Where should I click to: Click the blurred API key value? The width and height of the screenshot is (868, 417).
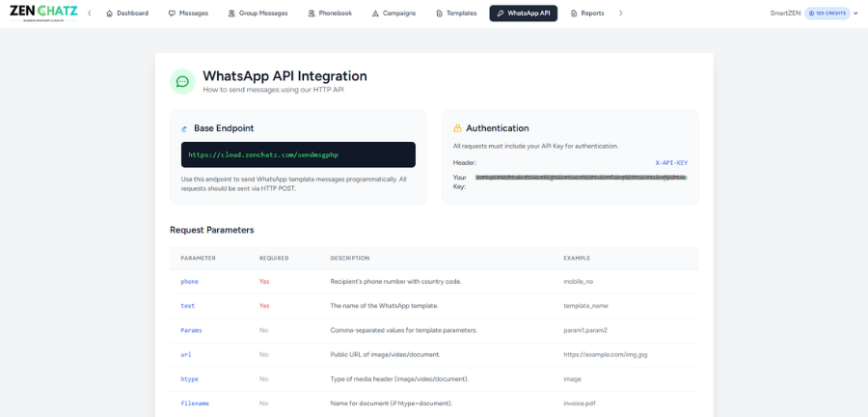(x=582, y=178)
